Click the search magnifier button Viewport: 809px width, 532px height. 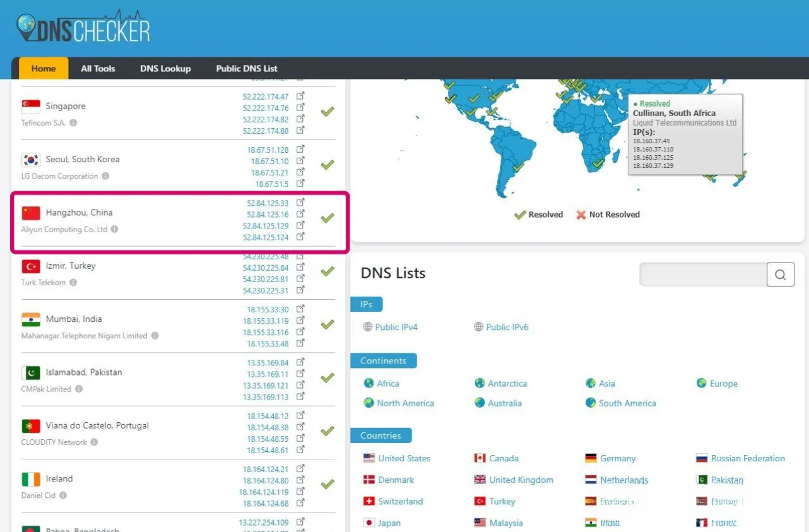(781, 275)
